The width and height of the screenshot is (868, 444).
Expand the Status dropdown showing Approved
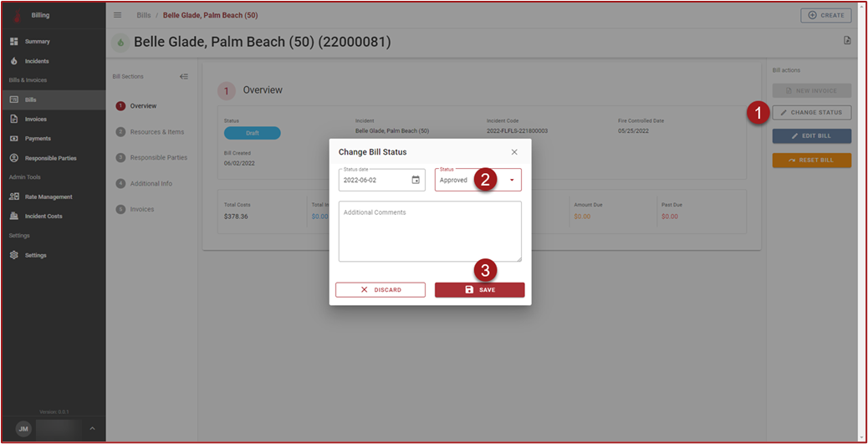[512, 181]
